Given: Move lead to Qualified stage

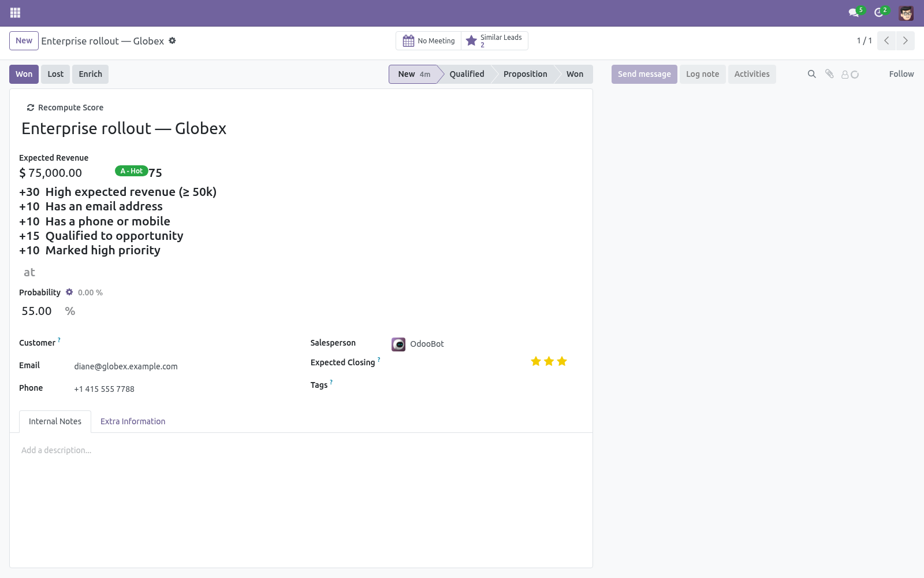Looking at the screenshot, I should [467, 74].
